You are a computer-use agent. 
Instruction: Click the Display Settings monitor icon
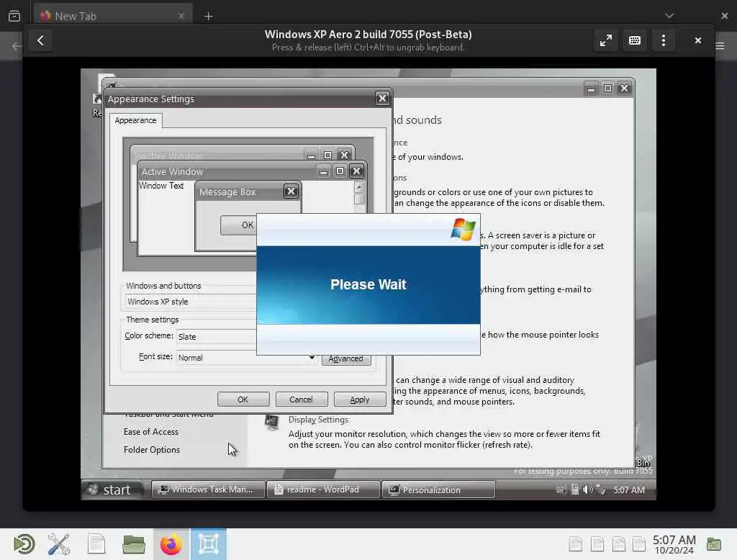click(x=271, y=423)
